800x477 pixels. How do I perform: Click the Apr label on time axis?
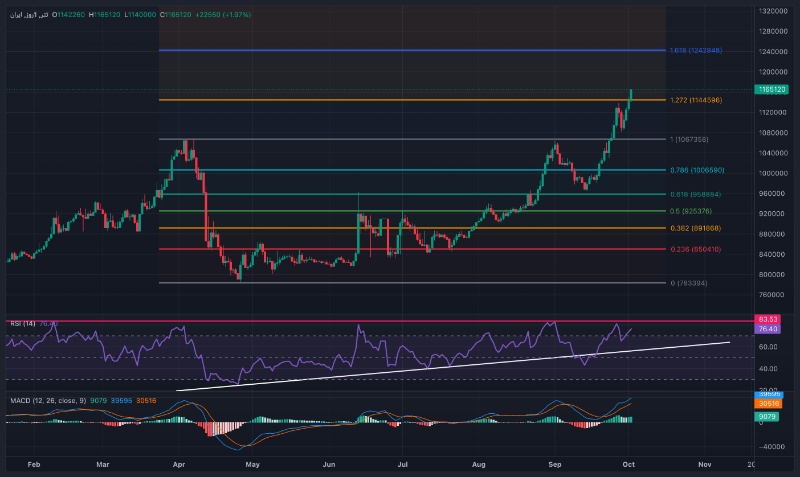click(178, 465)
